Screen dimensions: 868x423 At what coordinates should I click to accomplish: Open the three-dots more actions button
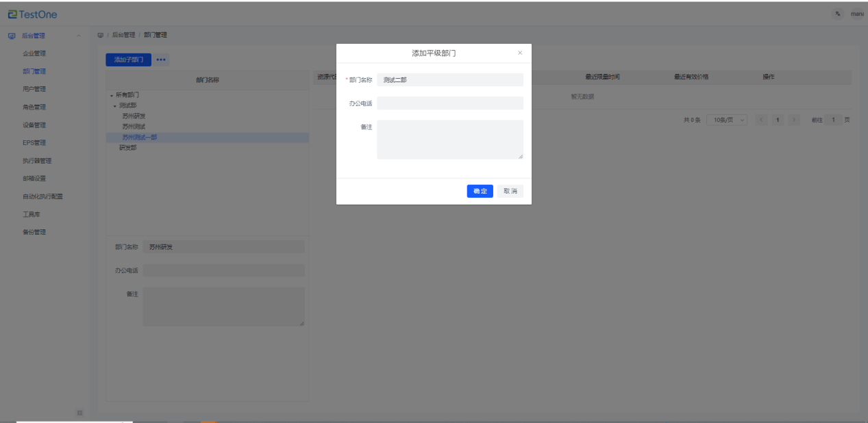(x=161, y=60)
